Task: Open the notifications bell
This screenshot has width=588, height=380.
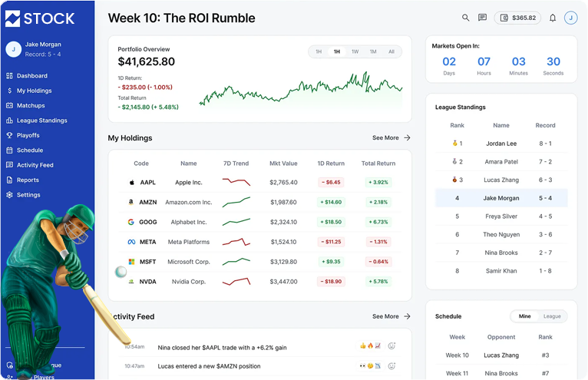Action: click(x=552, y=18)
